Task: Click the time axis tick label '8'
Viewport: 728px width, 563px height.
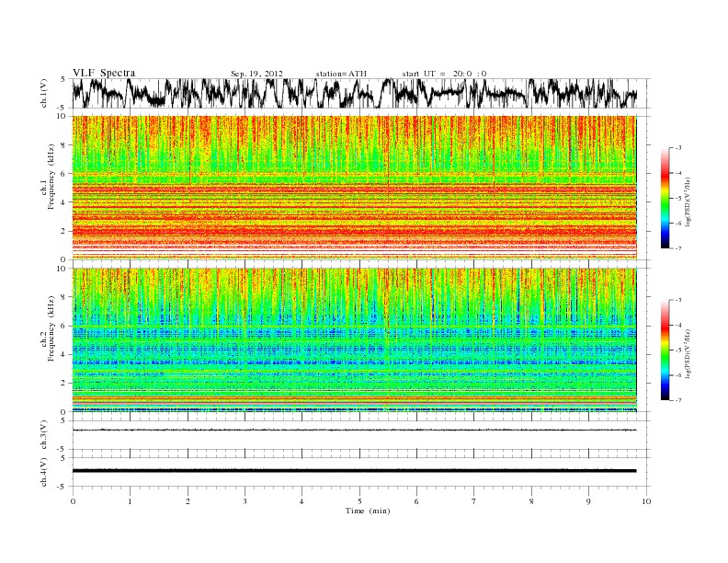Action: (531, 501)
